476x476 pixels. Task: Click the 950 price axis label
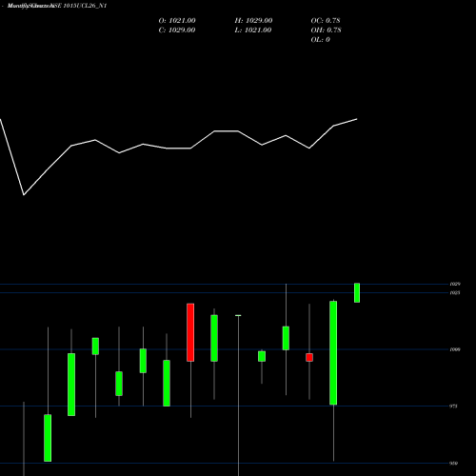coord(454,464)
